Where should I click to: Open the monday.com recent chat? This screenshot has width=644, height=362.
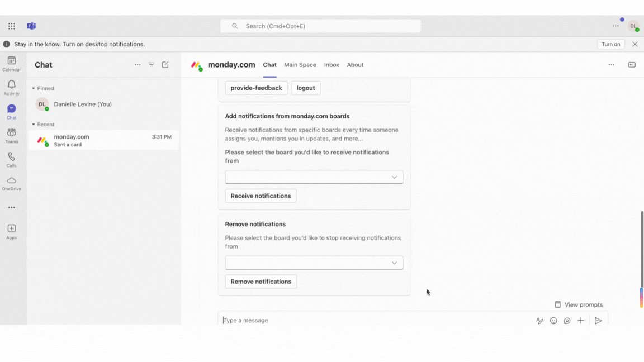click(x=103, y=140)
